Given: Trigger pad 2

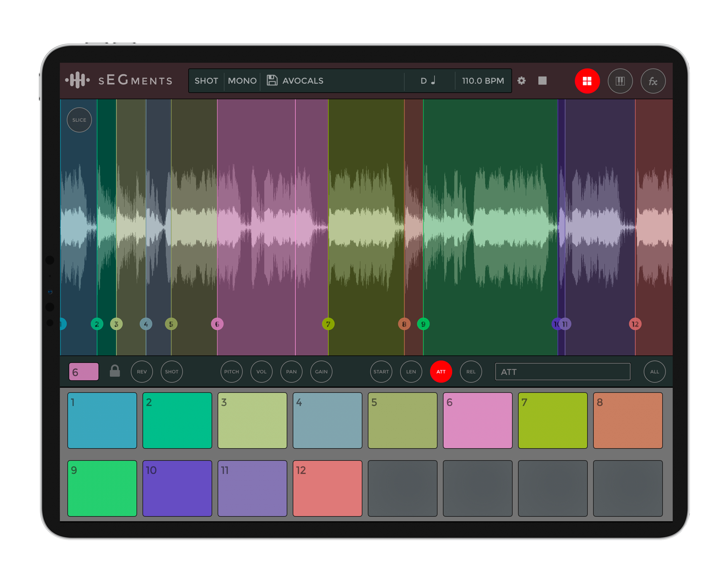Looking at the screenshot, I should coord(177,420).
